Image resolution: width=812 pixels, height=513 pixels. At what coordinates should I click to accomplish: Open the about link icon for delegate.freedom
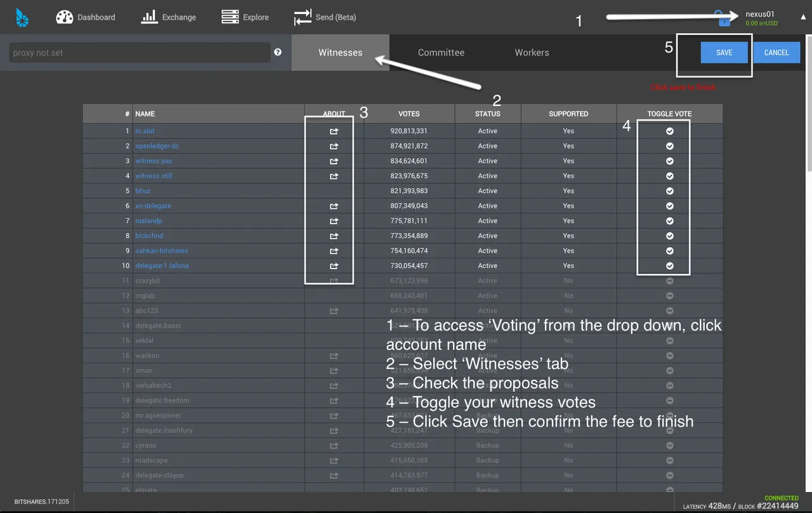tap(334, 401)
